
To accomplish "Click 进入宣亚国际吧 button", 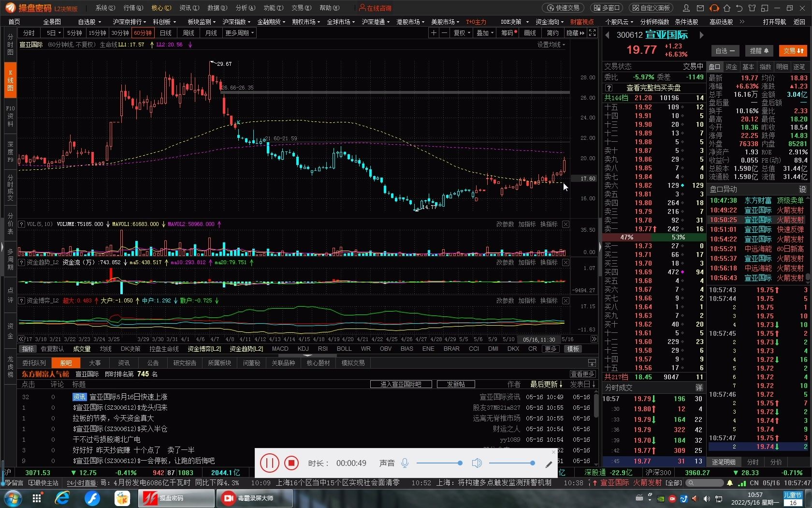I will click(x=401, y=384).
